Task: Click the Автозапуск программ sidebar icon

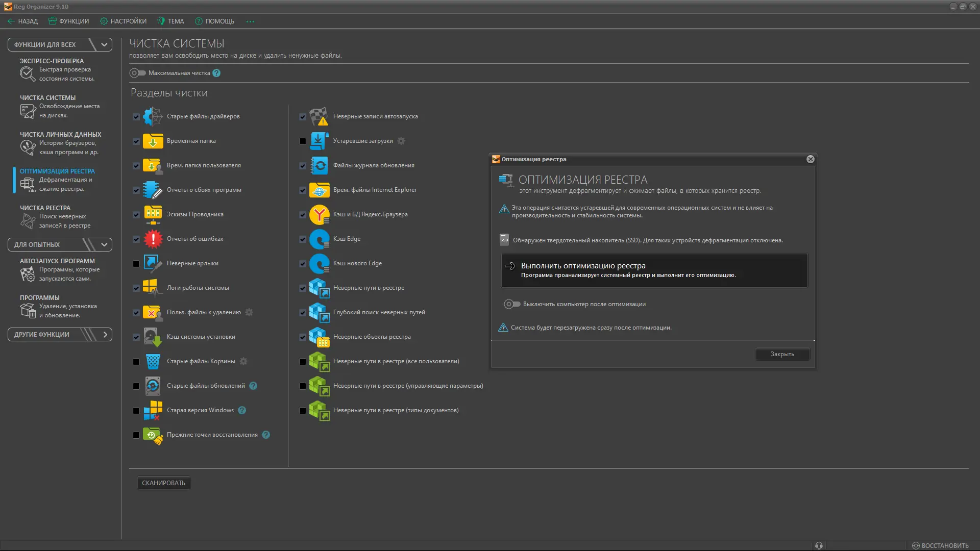Action: pos(27,274)
